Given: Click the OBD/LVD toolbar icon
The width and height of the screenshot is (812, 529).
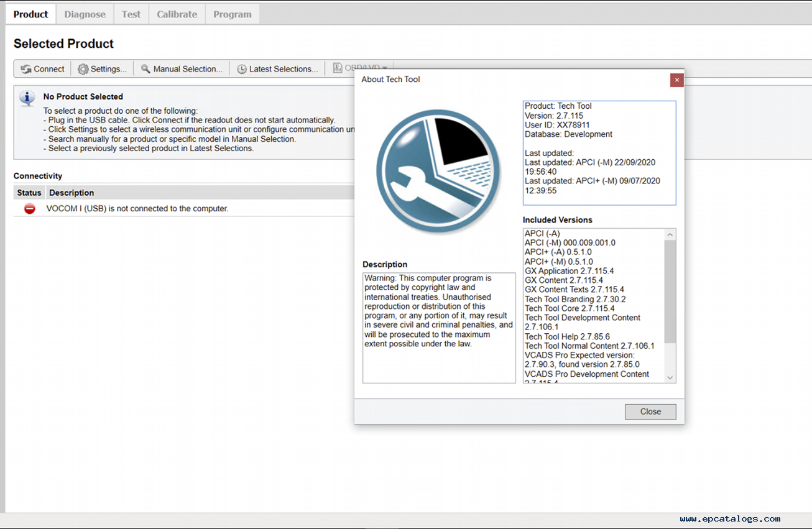Looking at the screenshot, I should 338,68.
